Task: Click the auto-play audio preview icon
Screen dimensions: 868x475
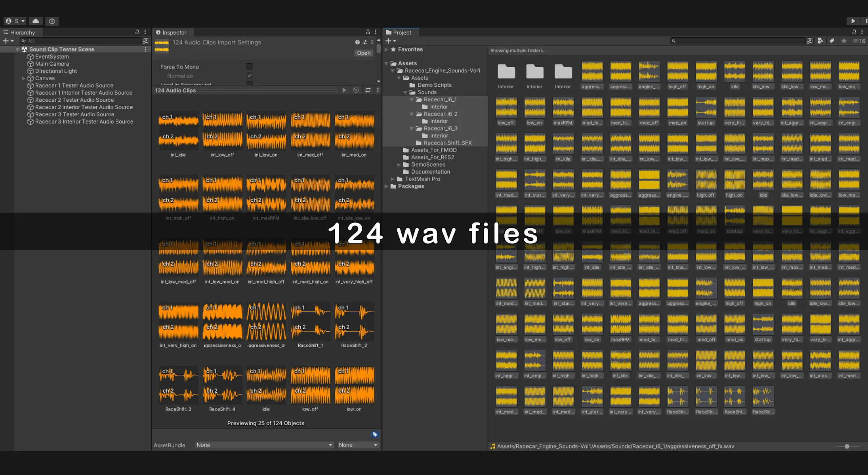Action: coord(356,90)
